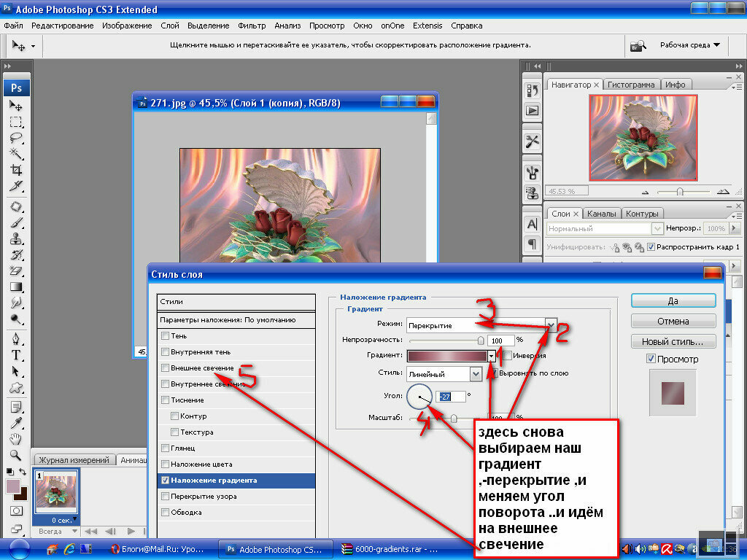Select the Pen tool
747x560 pixels.
tap(16, 339)
